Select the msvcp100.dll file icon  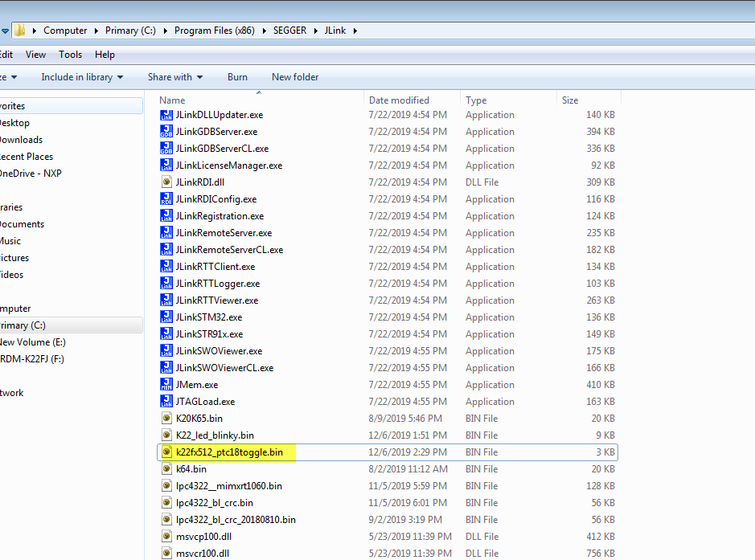(x=166, y=537)
